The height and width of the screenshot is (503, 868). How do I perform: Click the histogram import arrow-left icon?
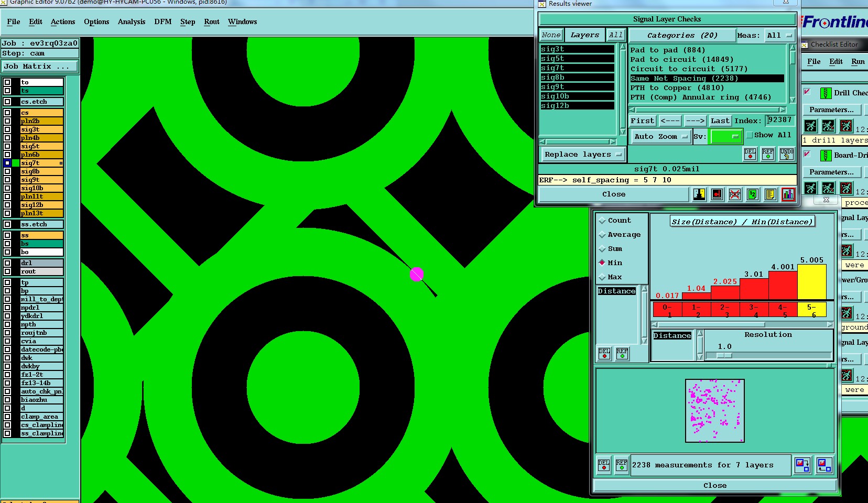tap(824, 465)
